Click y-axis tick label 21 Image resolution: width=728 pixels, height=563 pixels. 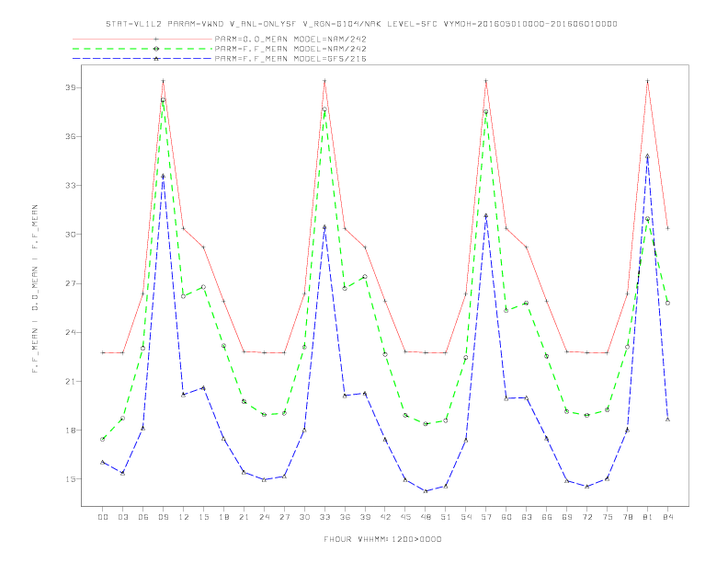click(71, 382)
